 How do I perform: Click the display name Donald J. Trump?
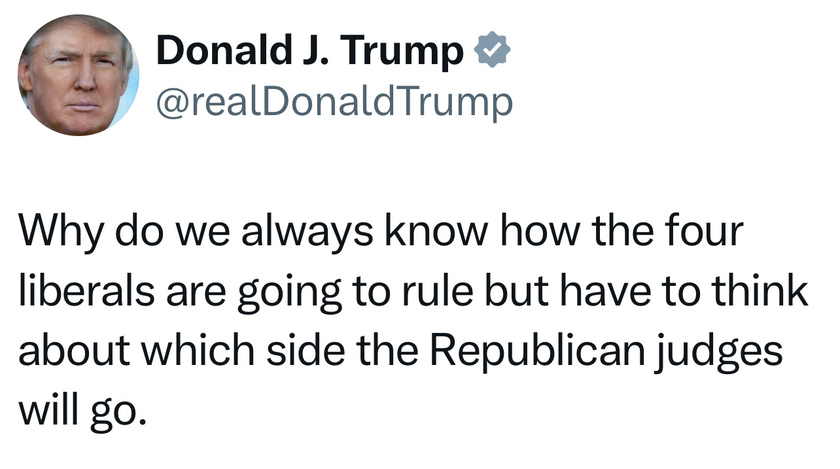click(x=310, y=50)
